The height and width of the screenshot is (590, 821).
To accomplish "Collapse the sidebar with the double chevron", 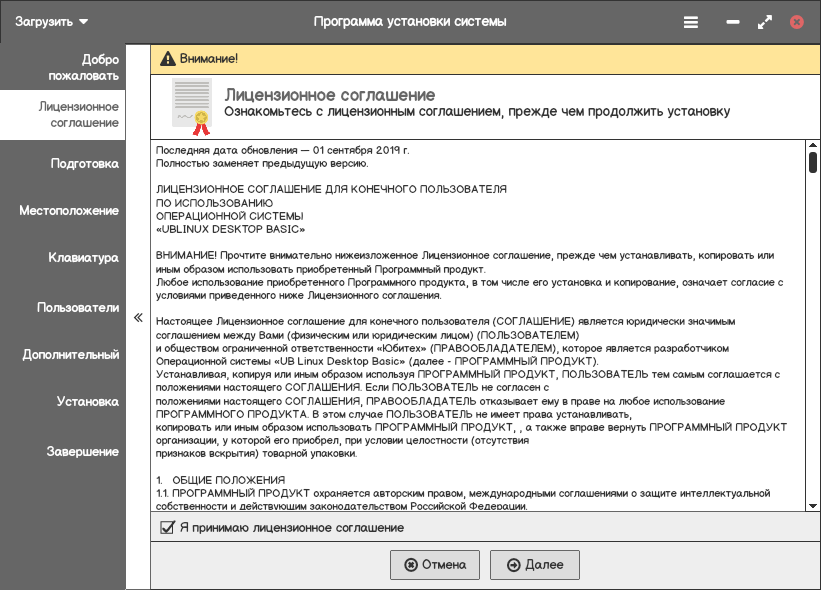I will pyautogui.click(x=138, y=317).
